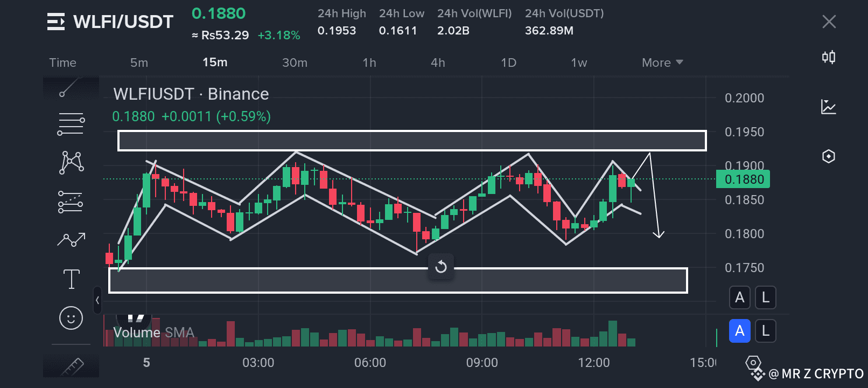
Task: Expand the More timeframes dropdown
Action: pyautogui.click(x=662, y=63)
